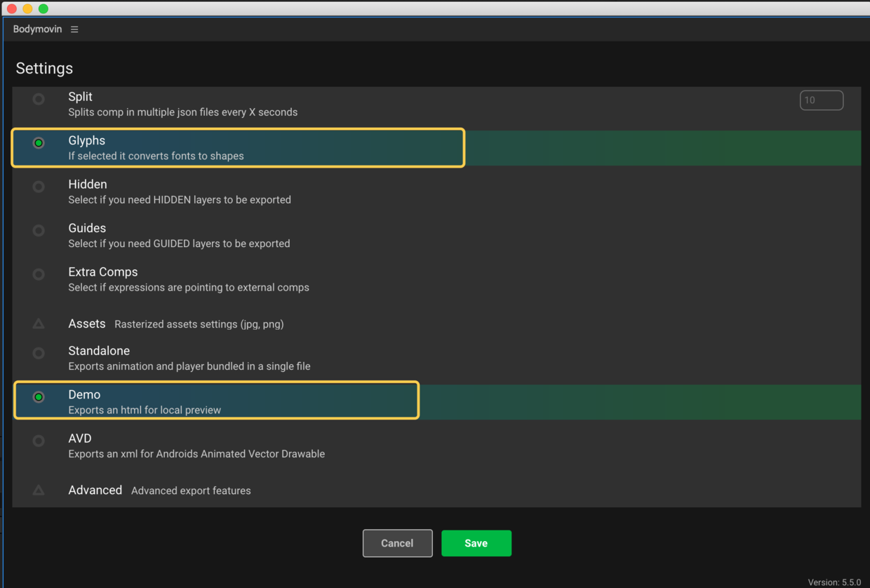The image size is (870, 588).
Task: Turn off the Demo radio toggle
Action: [39, 397]
